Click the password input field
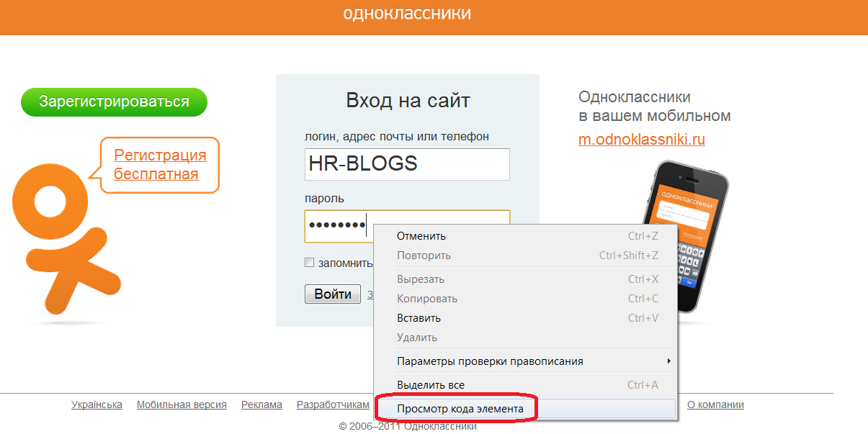 pyautogui.click(x=407, y=226)
